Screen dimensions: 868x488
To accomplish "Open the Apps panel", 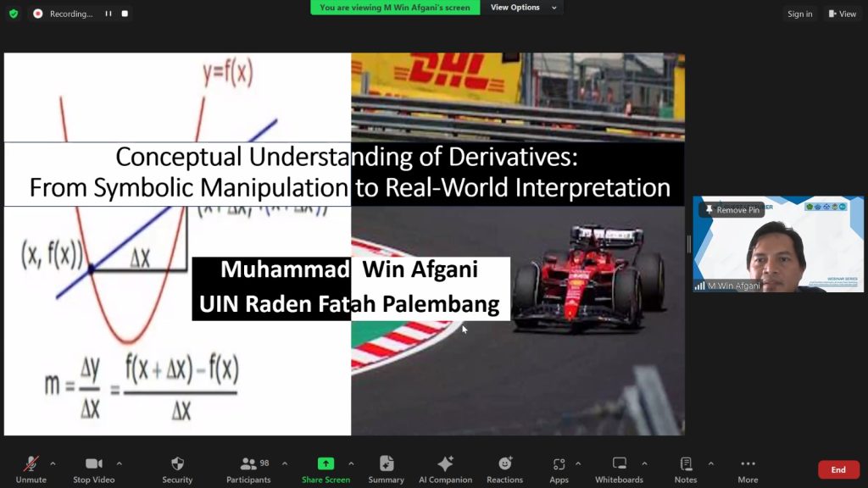I will pos(559,469).
